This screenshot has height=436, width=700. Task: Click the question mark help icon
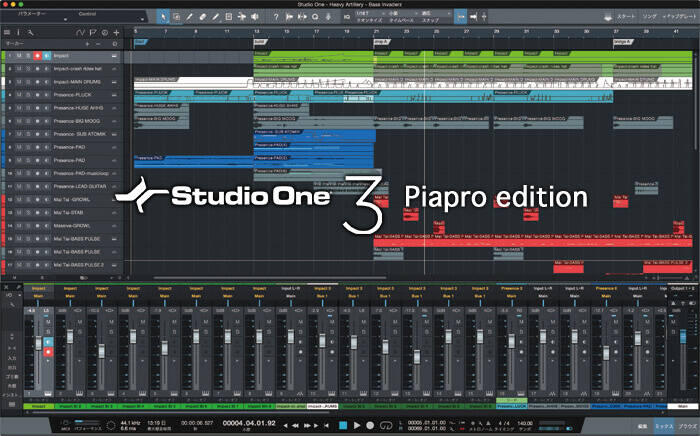tap(276, 17)
